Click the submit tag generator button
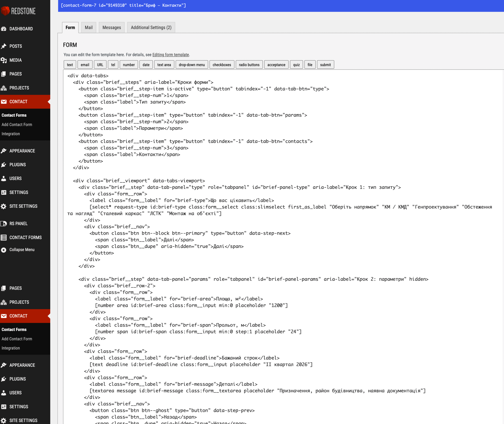Image resolution: width=504 pixels, height=424 pixels. click(x=325, y=65)
